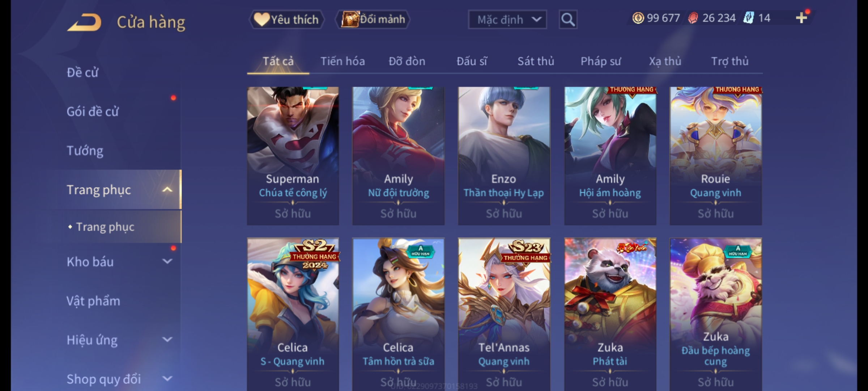This screenshot has height=391, width=868.
Task: Click the gold coin currency icon
Action: pos(638,18)
